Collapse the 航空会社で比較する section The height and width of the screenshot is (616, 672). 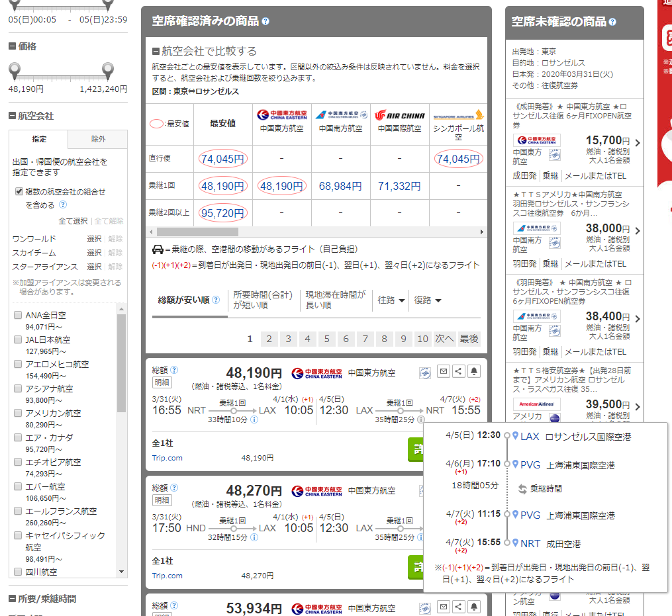coord(156,52)
